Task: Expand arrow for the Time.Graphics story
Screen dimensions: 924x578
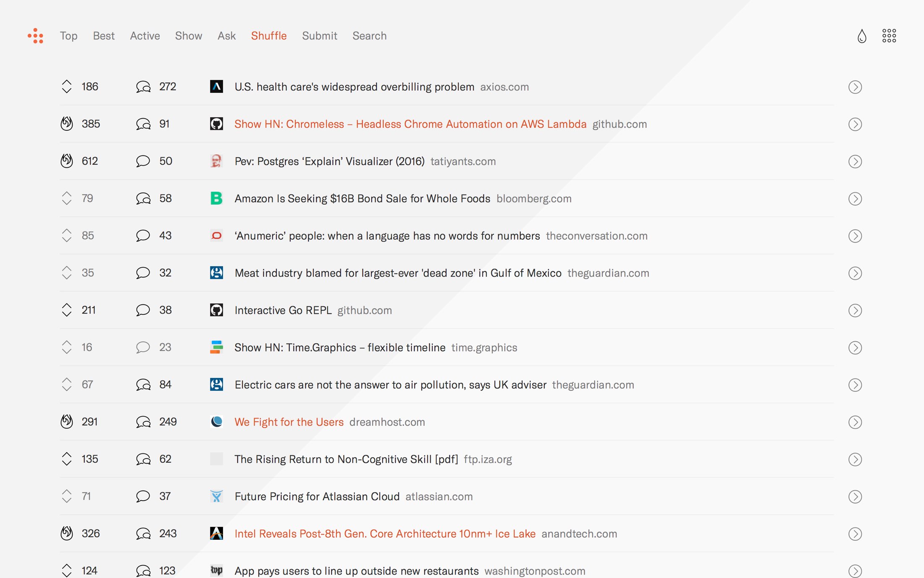Action: [855, 348]
